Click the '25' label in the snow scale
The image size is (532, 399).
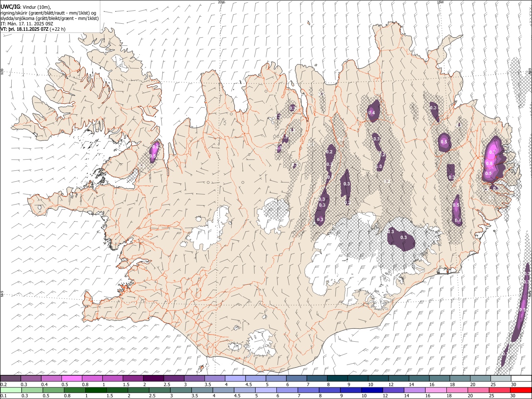click(x=493, y=384)
